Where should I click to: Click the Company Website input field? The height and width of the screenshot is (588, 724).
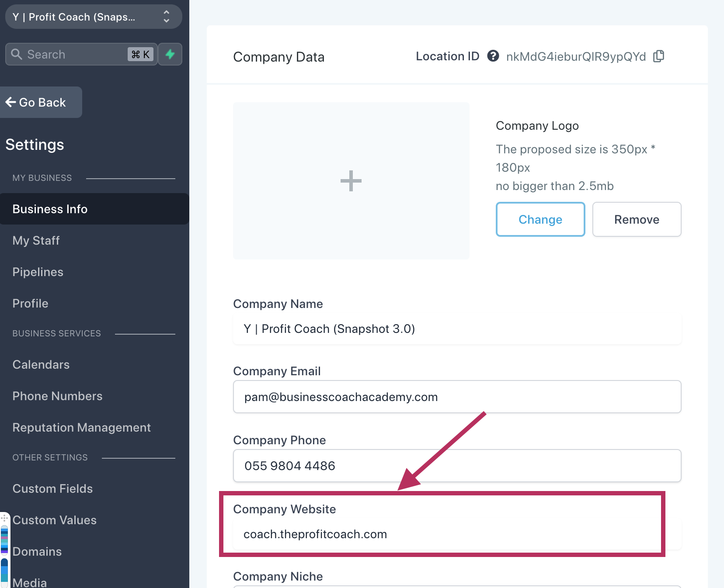click(457, 534)
